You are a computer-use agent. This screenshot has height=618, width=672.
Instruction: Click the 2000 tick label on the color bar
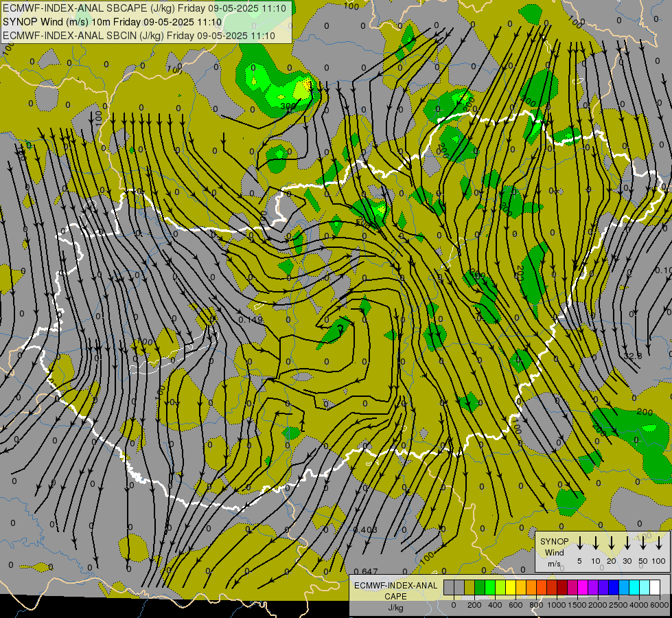598,605
